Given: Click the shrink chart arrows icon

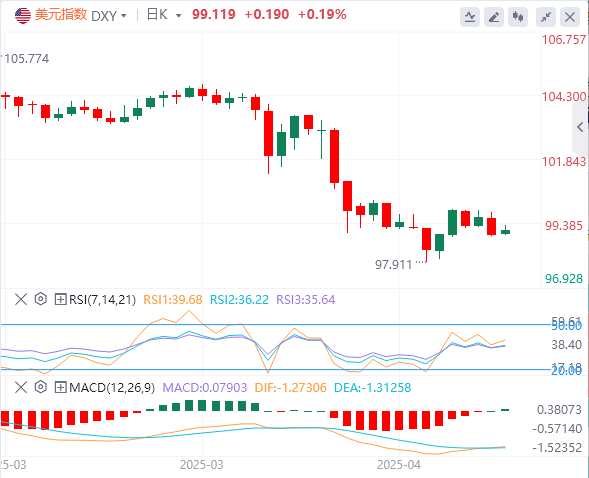Looking at the screenshot, I should [546, 17].
